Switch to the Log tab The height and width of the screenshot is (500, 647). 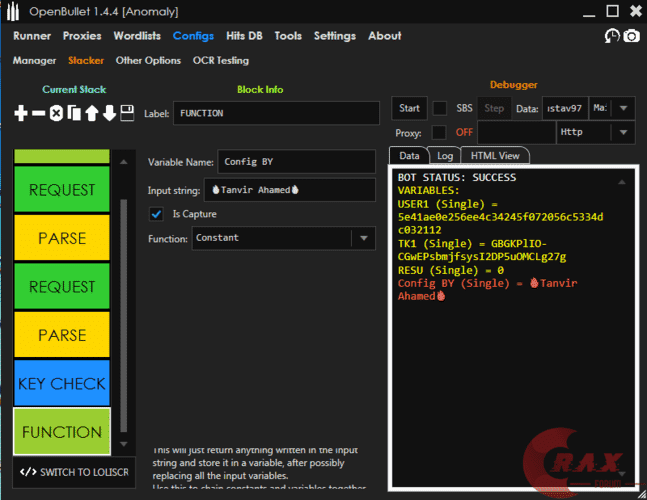click(x=444, y=156)
